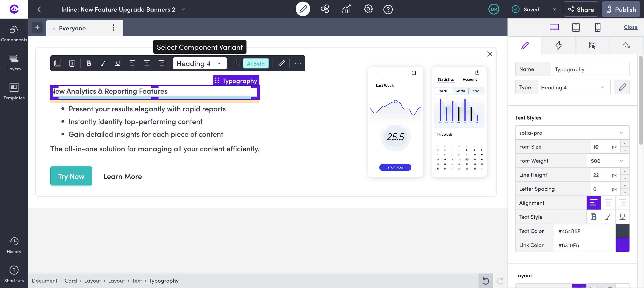644x288 pixels.
Task: Click the Learn More link
Action: pyautogui.click(x=122, y=176)
